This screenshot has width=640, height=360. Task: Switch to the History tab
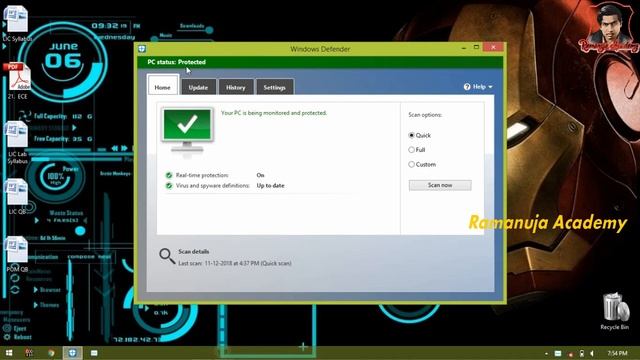(236, 87)
